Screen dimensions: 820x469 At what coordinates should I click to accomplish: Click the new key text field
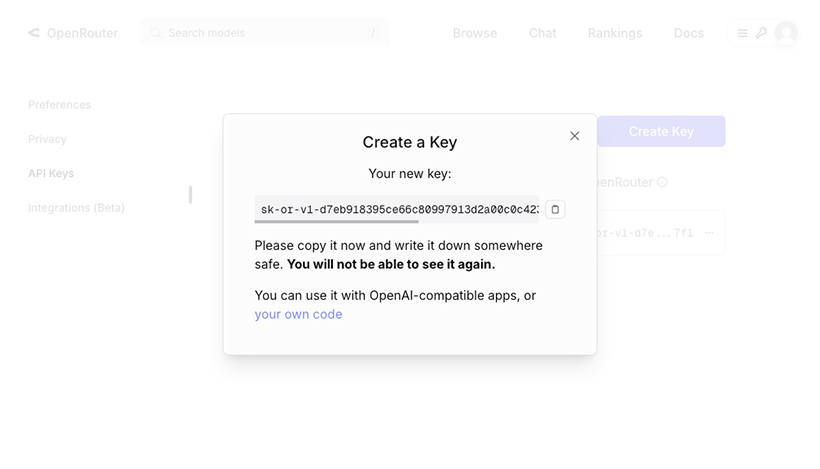[396, 209]
